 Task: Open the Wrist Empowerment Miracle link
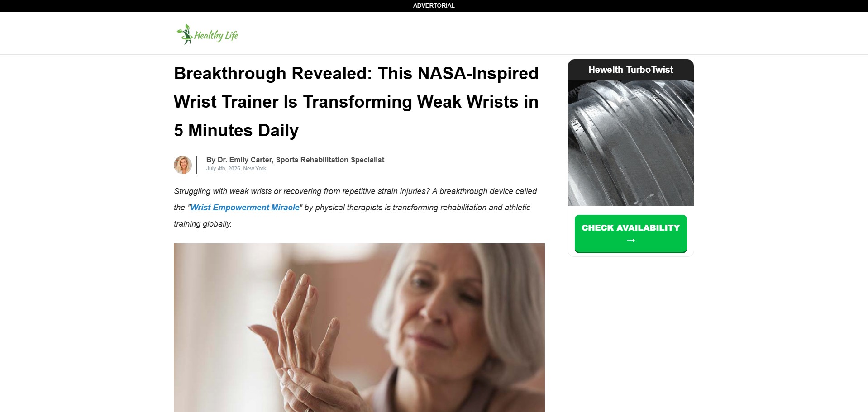[x=245, y=208]
